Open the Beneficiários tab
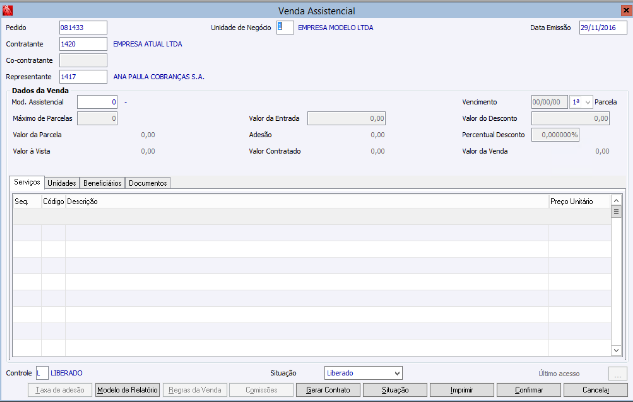The image size is (633, 402). pyautogui.click(x=102, y=183)
